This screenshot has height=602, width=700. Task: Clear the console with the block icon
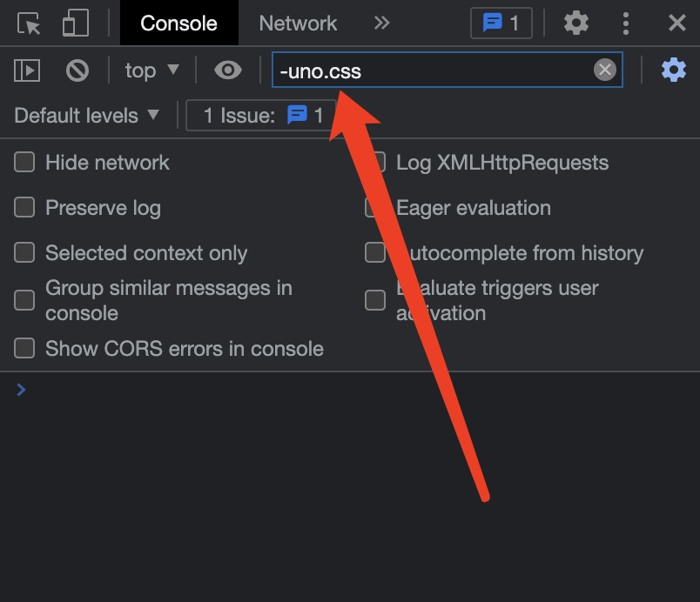pyautogui.click(x=77, y=70)
